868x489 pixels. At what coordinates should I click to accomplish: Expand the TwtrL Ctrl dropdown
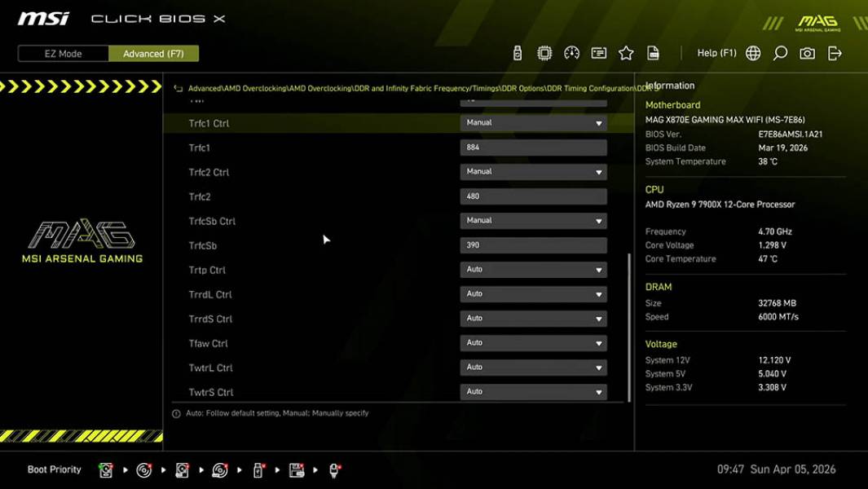coord(533,367)
